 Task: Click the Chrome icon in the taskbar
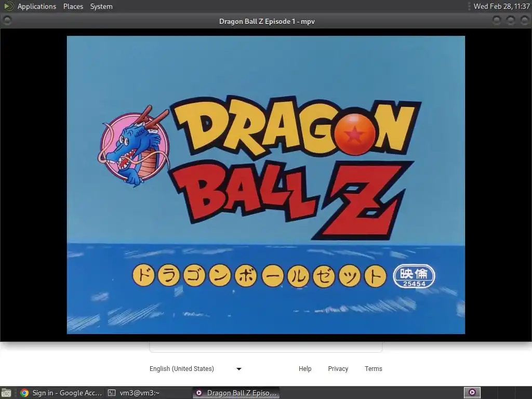[x=24, y=393]
